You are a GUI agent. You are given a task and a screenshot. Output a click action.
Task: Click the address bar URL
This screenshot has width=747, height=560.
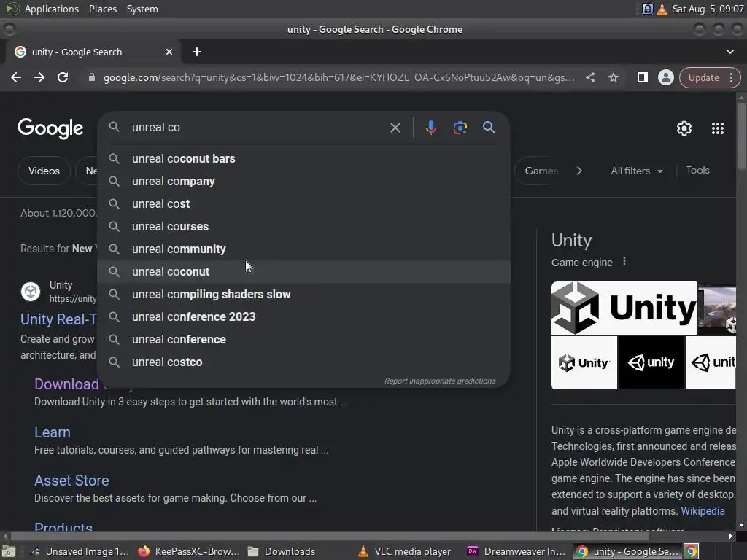(338, 77)
